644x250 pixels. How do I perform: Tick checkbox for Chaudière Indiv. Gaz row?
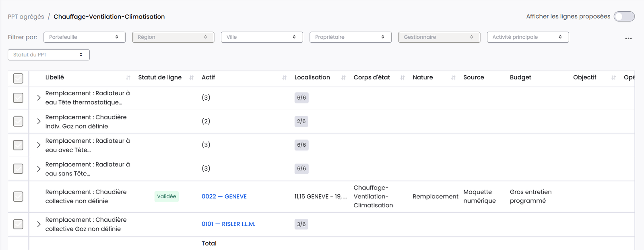coord(18,121)
